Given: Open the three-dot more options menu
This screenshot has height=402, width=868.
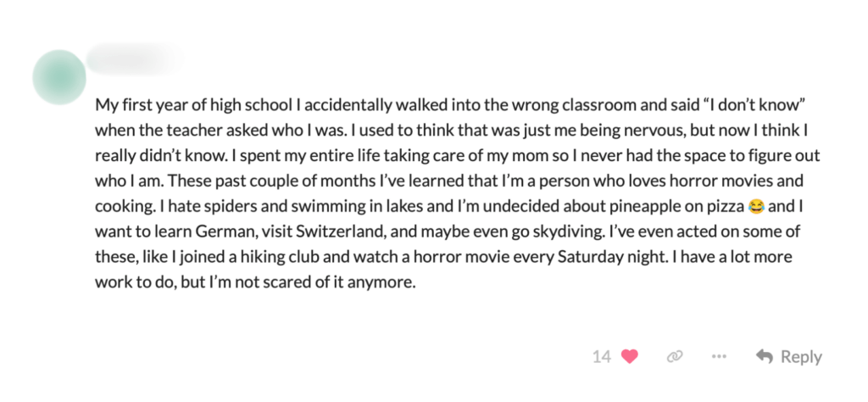Looking at the screenshot, I should point(719,357).
